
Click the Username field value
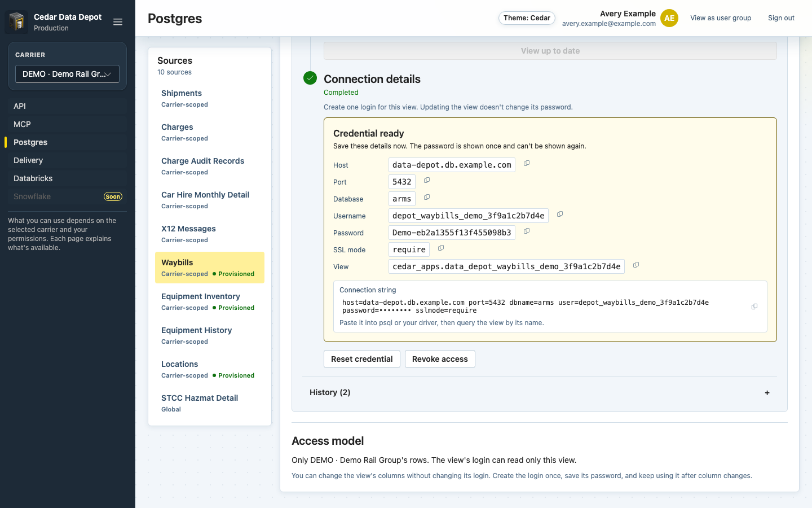(x=469, y=216)
